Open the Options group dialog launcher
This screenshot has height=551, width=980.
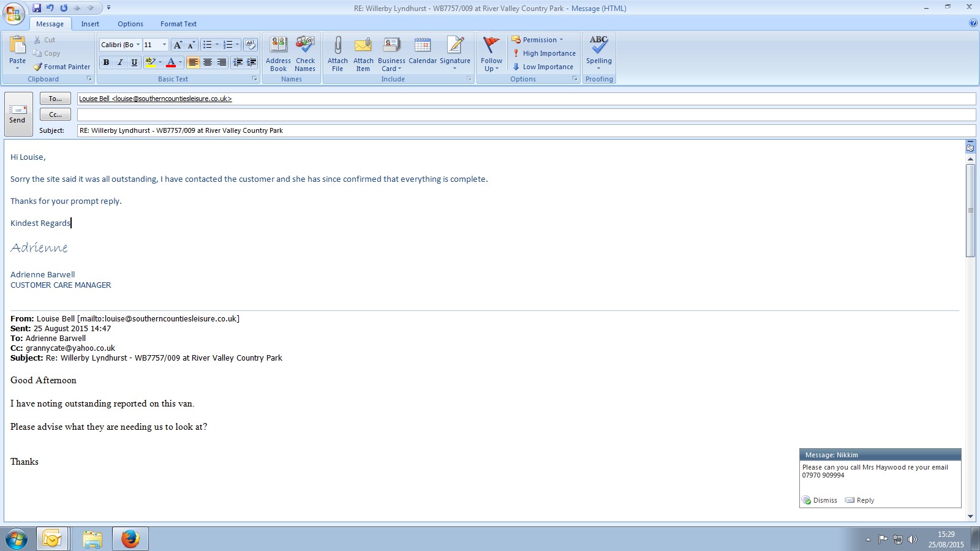(x=575, y=79)
